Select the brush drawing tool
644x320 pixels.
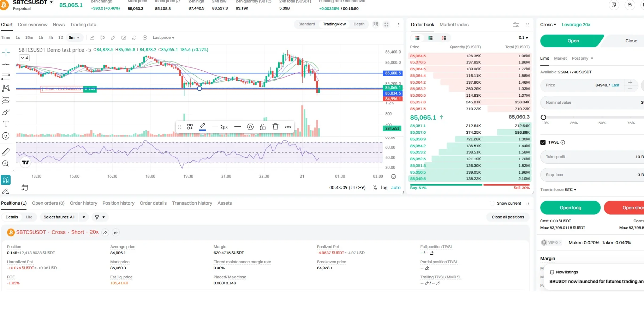(6, 112)
